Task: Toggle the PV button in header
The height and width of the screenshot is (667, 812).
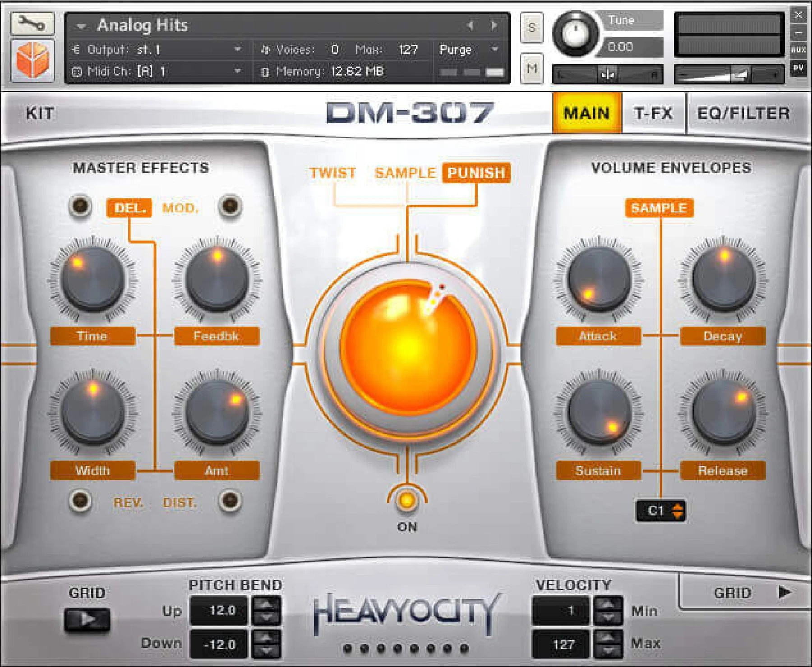Action: point(798,68)
